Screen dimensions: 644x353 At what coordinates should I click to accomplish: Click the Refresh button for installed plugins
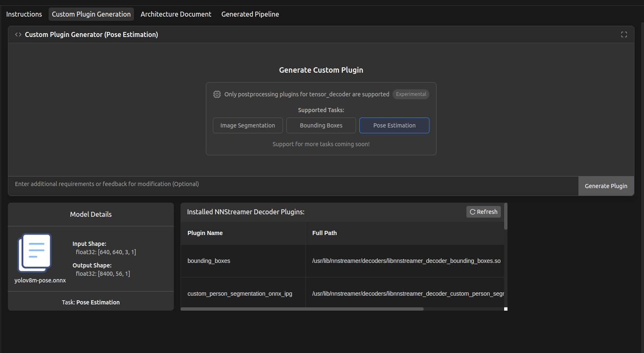[x=483, y=212]
